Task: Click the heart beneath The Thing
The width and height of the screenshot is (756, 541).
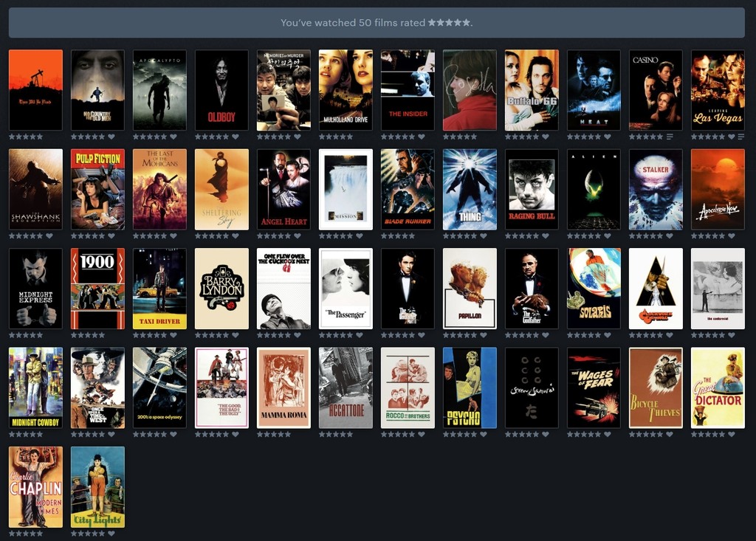Action: pyautogui.click(x=484, y=236)
